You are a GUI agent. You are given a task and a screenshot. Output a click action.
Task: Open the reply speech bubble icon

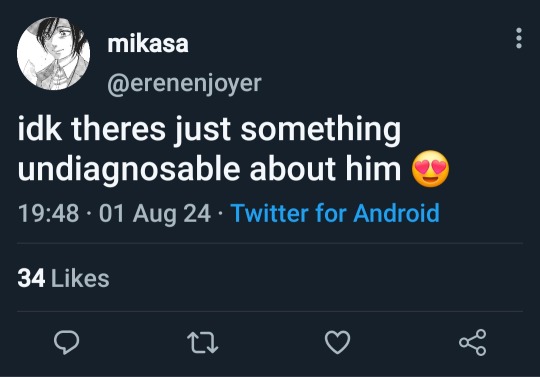point(66,342)
